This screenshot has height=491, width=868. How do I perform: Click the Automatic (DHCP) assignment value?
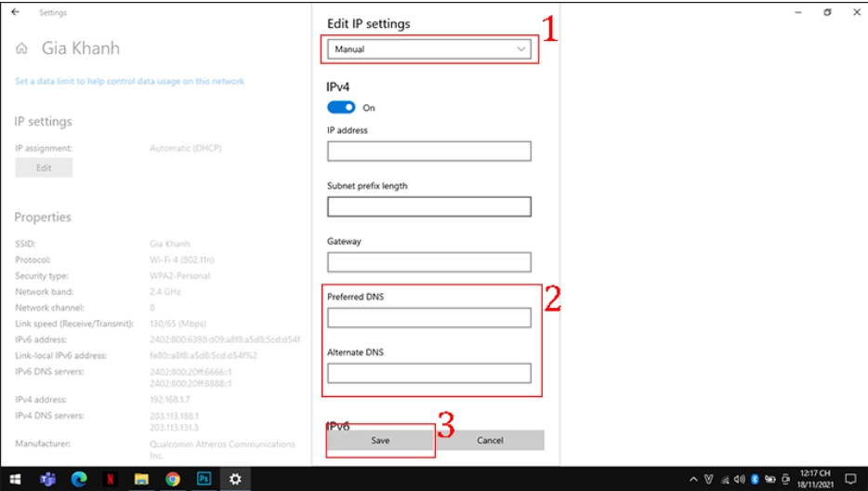(186, 148)
